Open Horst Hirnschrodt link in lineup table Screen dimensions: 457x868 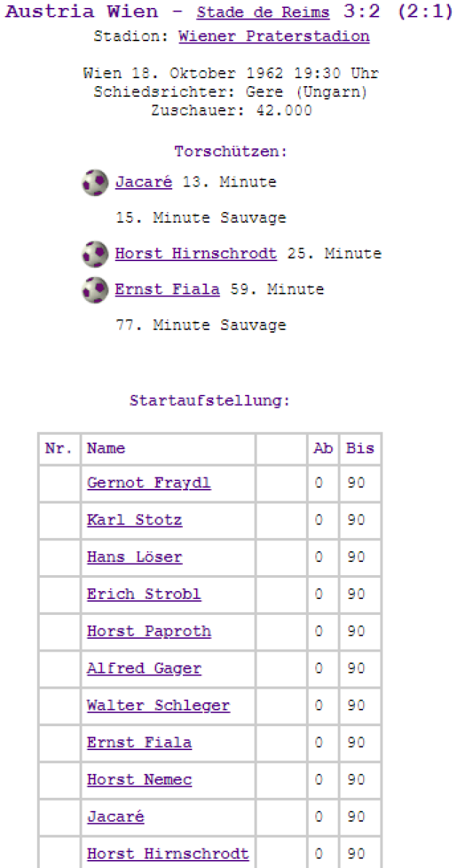(168, 854)
